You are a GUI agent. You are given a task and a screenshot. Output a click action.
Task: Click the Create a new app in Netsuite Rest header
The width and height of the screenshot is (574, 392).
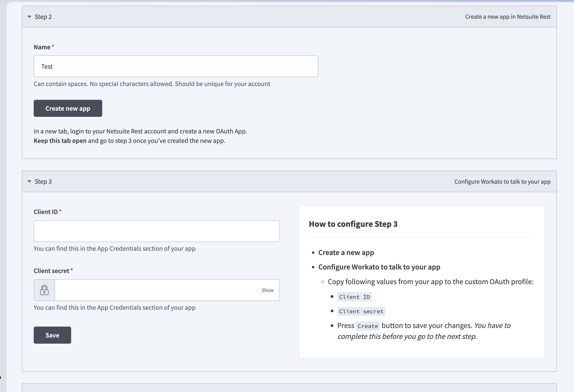508,17
